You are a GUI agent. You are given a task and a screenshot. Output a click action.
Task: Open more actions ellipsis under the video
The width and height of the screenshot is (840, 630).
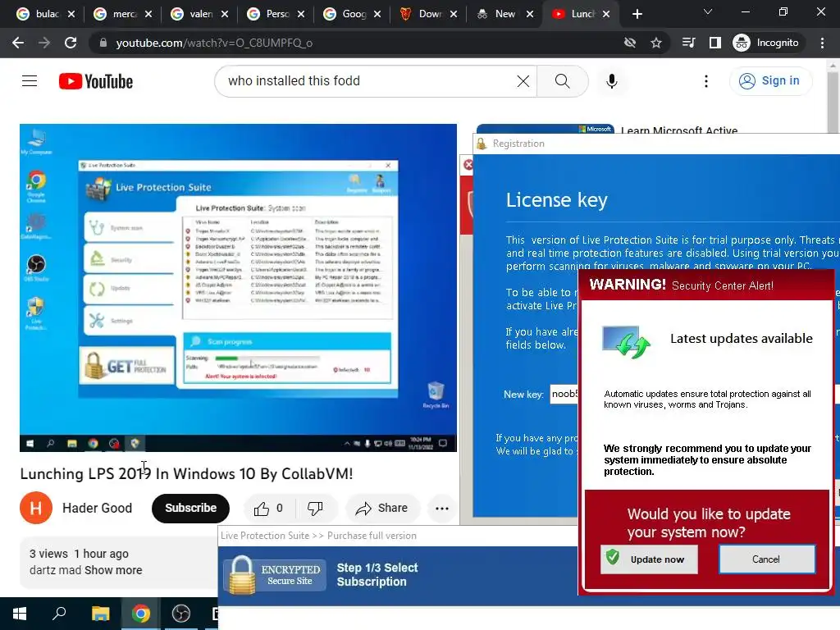(442, 509)
